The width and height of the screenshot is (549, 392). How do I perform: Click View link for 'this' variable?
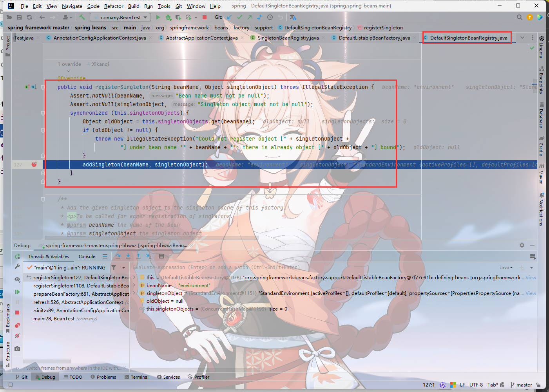[x=531, y=277]
